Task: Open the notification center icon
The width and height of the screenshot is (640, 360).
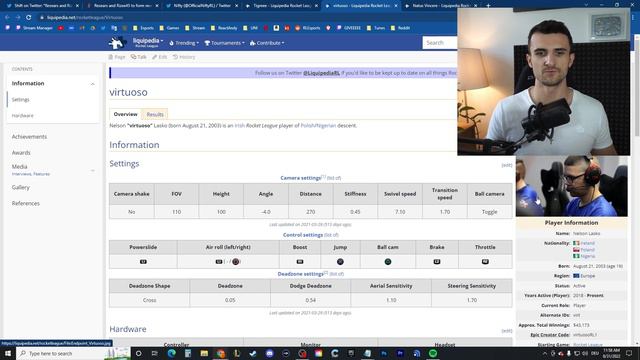Action: click(629, 353)
